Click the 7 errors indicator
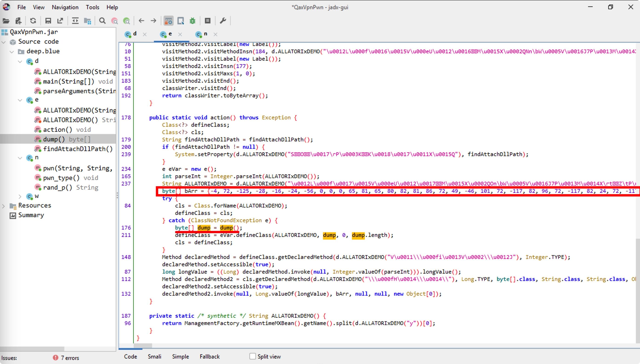 coord(70,358)
